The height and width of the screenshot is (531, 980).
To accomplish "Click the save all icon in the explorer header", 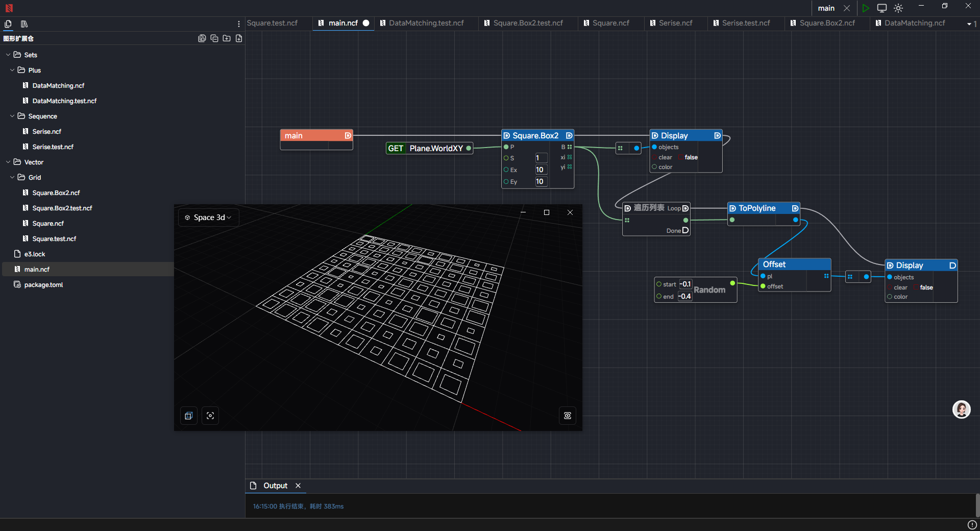I will pos(202,38).
